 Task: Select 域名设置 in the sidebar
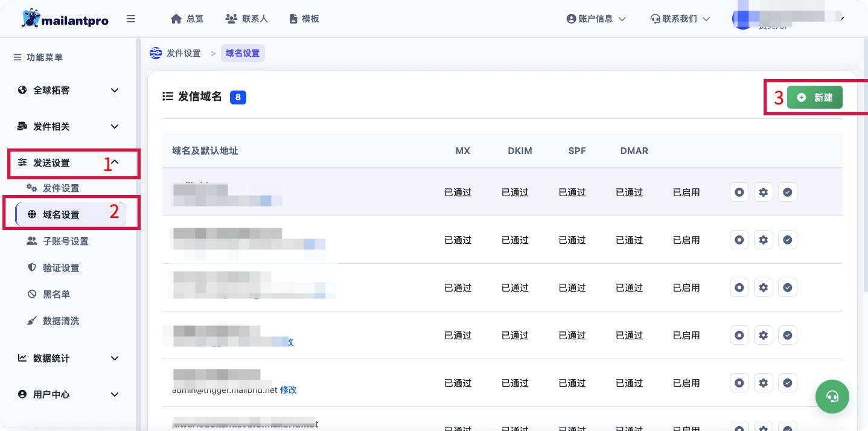pyautogui.click(x=71, y=214)
